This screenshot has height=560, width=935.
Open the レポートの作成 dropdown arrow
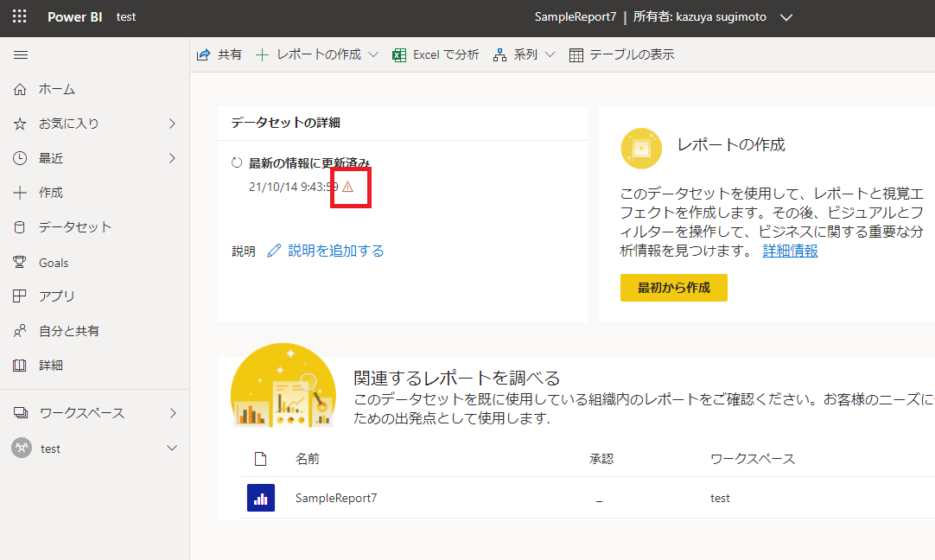point(373,54)
